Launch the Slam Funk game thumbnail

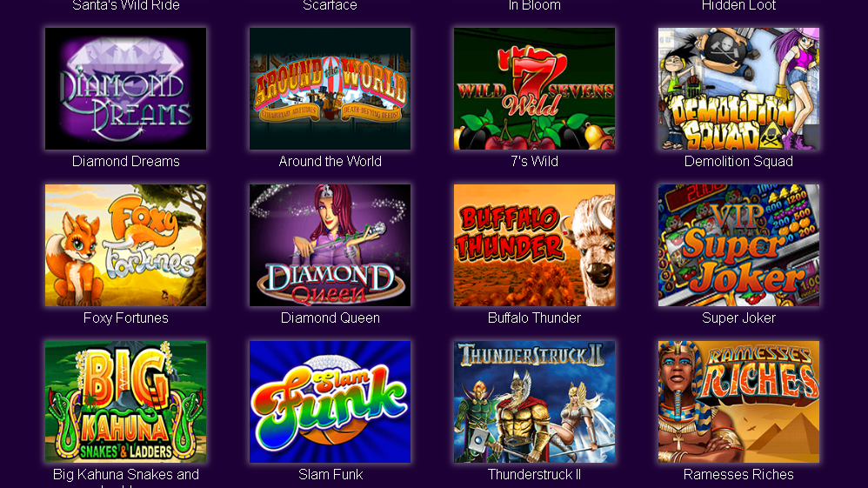(x=330, y=402)
